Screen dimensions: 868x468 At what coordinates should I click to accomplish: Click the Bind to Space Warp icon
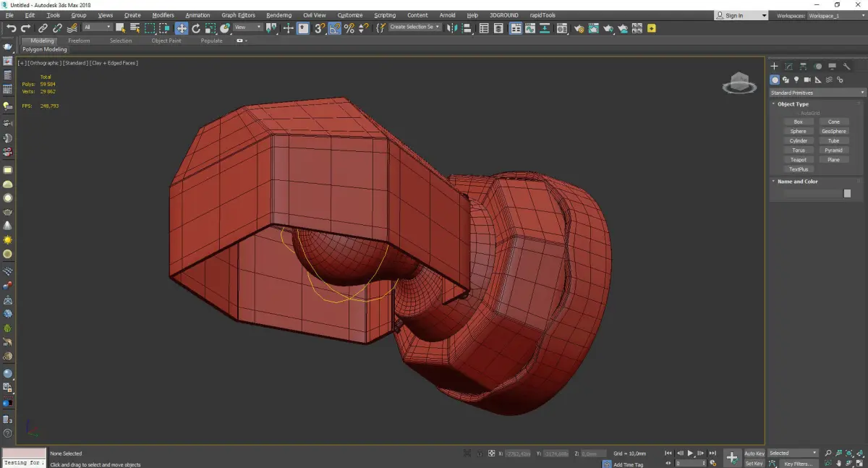[72, 28]
